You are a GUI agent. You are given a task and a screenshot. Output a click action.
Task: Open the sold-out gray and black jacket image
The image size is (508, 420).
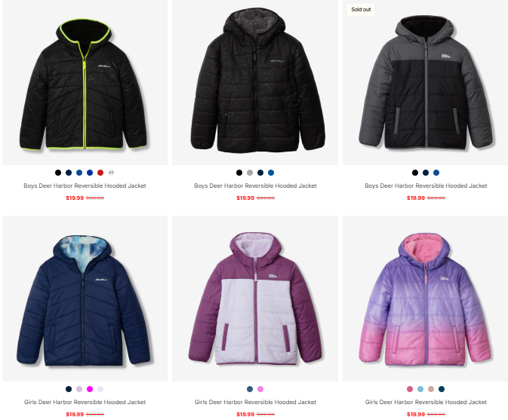(426, 82)
